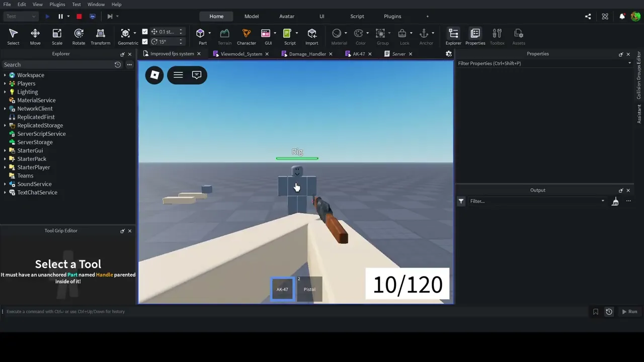Click the Share icon at top right
The image size is (644, 362).
pos(588,16)
